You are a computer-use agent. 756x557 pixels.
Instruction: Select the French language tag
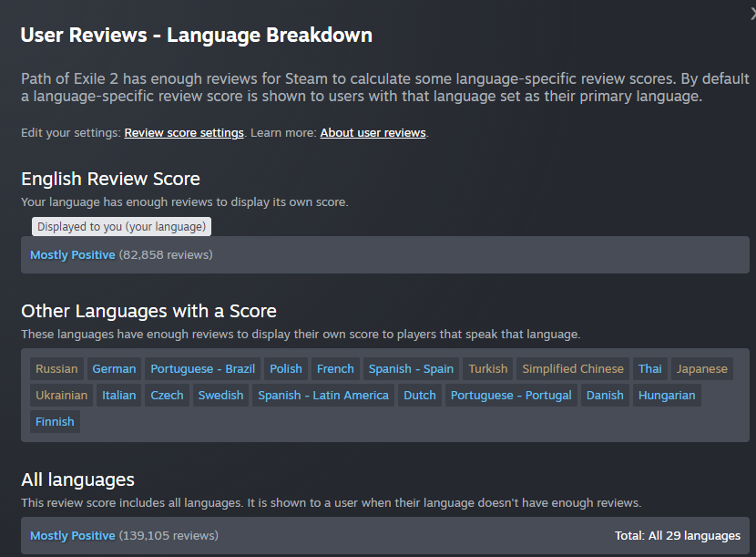[x=335, y=369]
